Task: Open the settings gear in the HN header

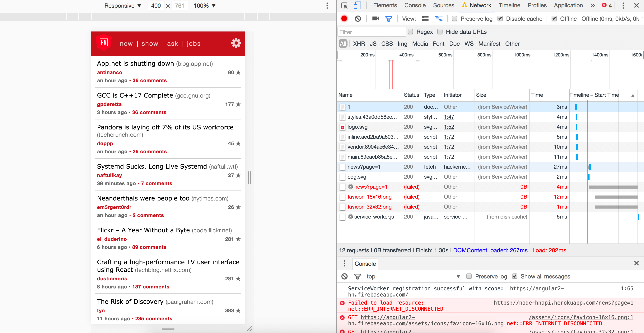Action: 236,43
